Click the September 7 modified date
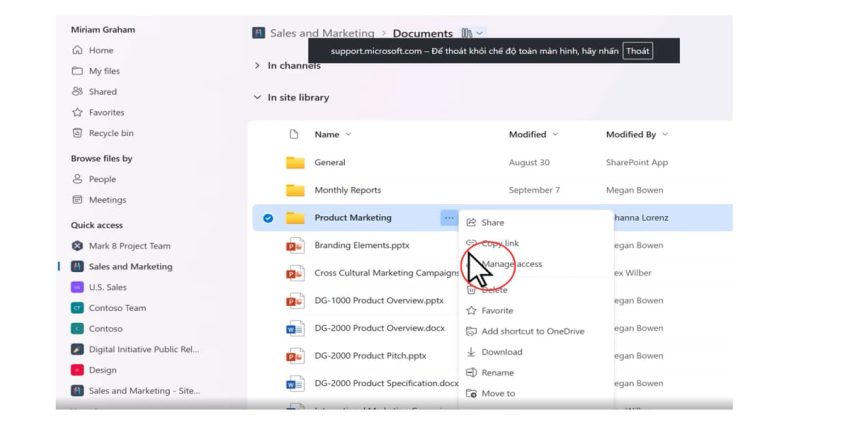This screenshot has height=425, width=850. pyautogui.click(x=534, y=190)
